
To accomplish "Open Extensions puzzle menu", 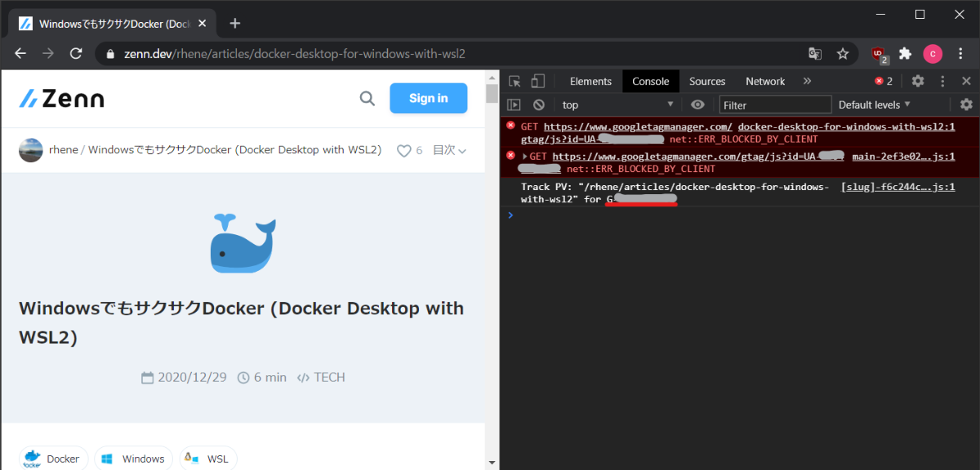I will 905,54.
